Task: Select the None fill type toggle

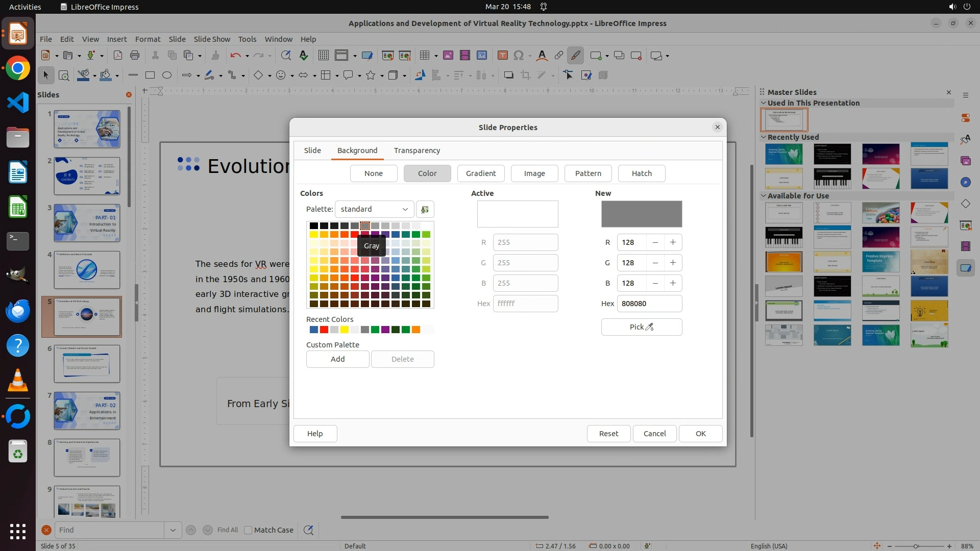Action: point(373,173)
